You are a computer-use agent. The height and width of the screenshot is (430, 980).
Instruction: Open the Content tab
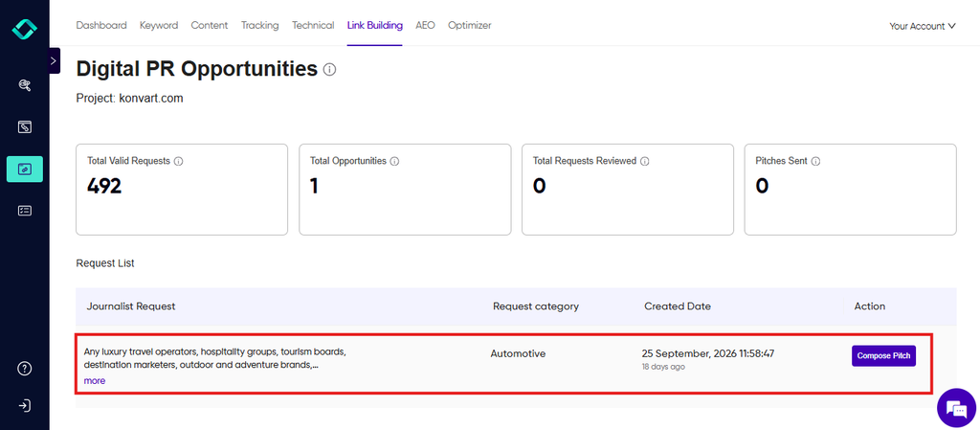pyautogui.click(x=210, y=26)
